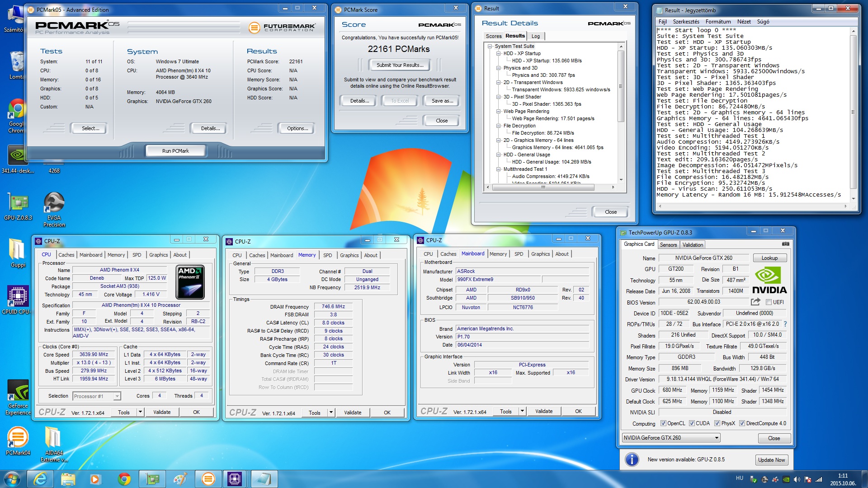Switch to PCMark05 via orange taskbar icon
The width and height of the screenshot is (868, 488).
coord(208,479)
